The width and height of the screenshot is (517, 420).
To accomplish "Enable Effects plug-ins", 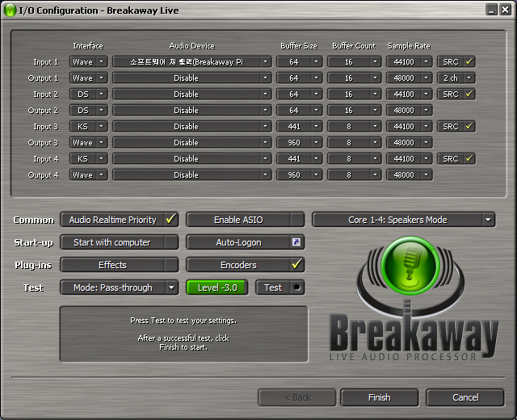I will click(120, 265).
